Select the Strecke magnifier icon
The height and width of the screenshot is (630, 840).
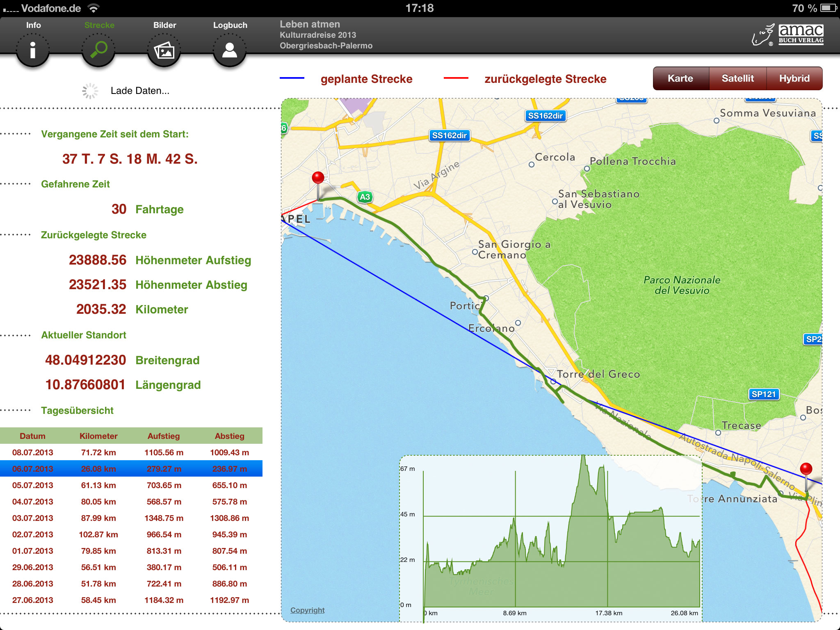tap(98, 50)
